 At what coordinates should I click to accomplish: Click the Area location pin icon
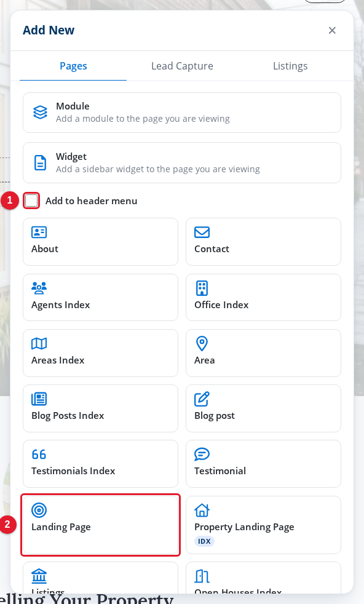pos(202,343)
